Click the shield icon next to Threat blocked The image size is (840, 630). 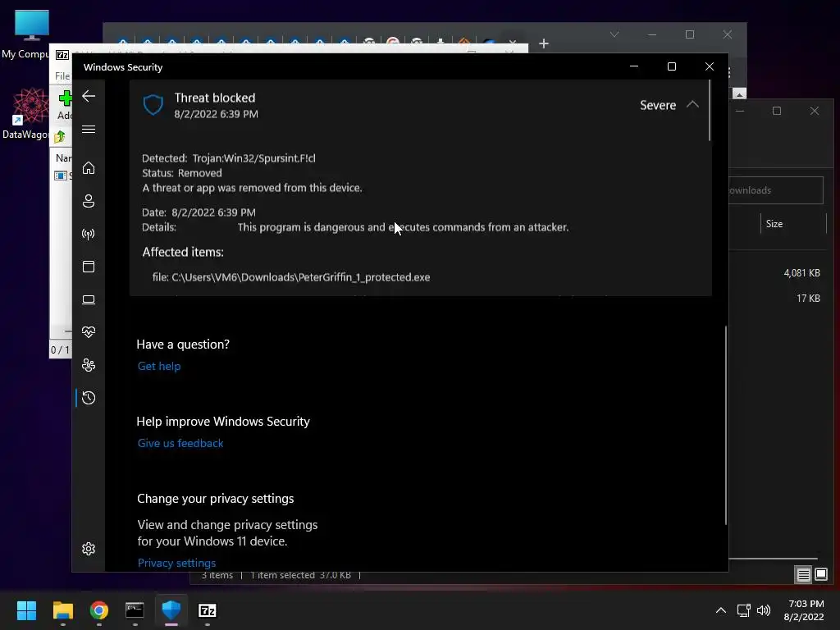tap(153, 105)
